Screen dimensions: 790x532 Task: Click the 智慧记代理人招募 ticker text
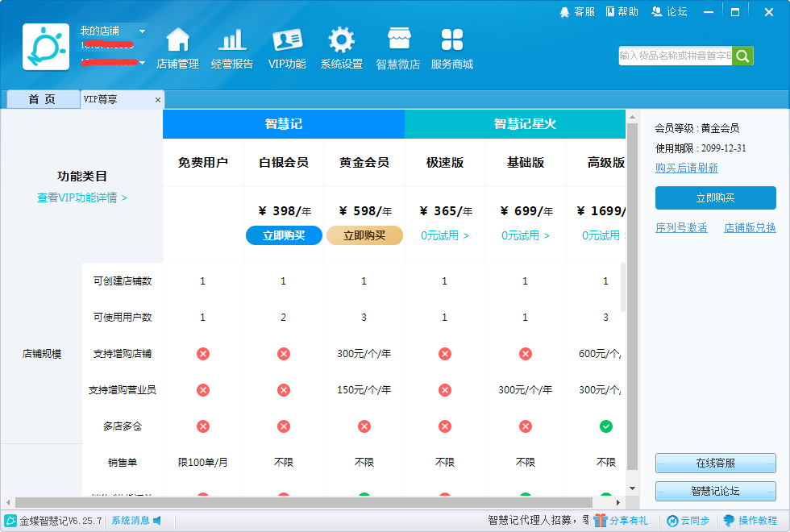pos(538,521)
